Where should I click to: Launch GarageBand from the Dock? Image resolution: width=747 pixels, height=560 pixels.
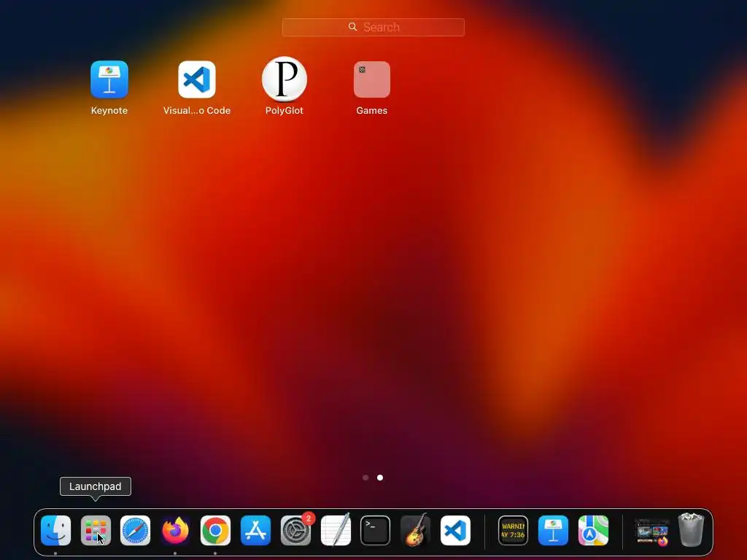click(415, 530)
